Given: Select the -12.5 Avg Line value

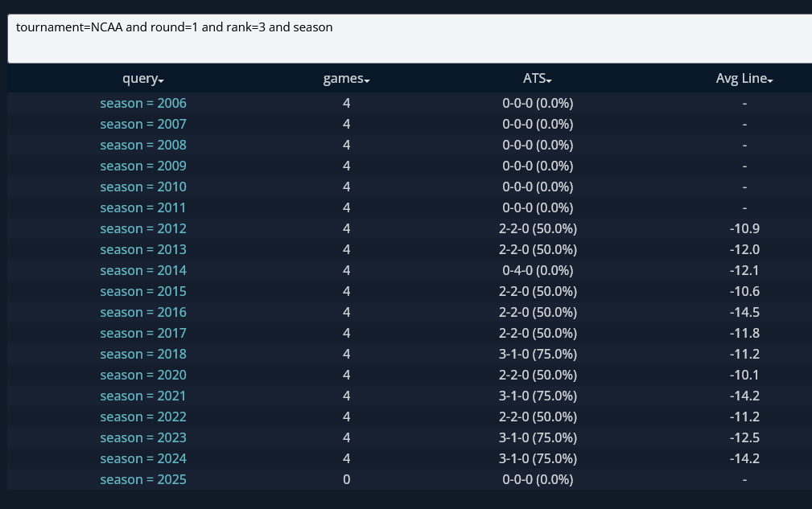Looking at the screenshot, I should point(744,438).
